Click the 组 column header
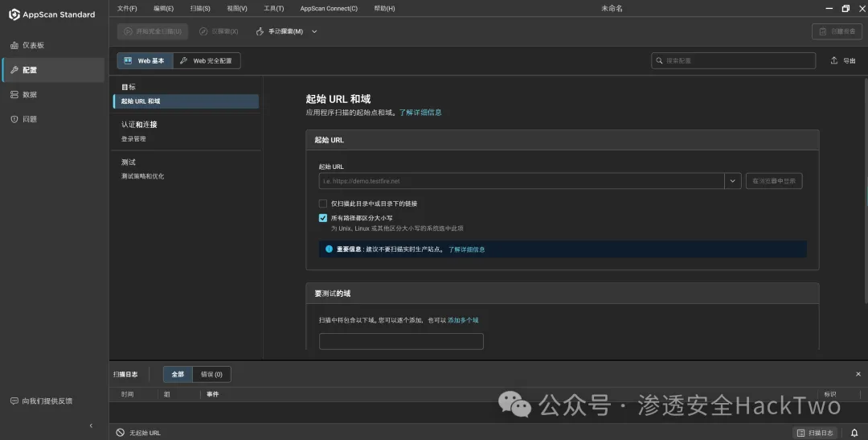This screenshot has height=440, width=868. click(x=167, y=394)
